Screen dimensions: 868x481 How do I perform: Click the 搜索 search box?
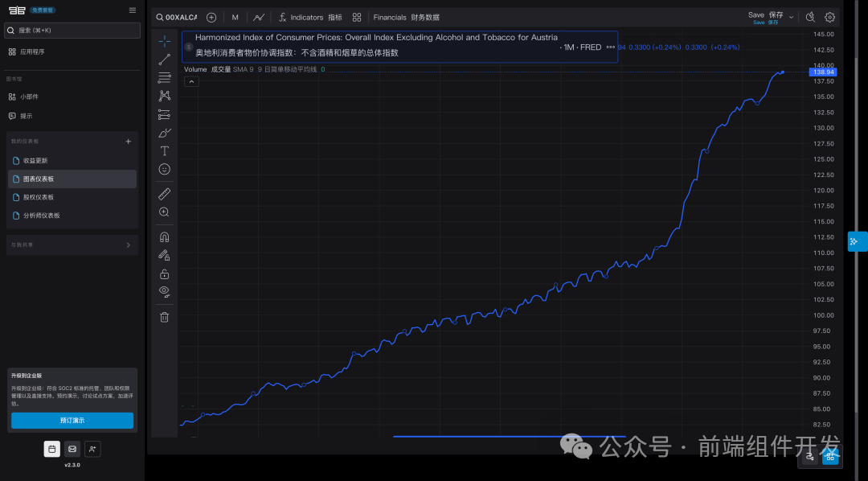point(72,31)
